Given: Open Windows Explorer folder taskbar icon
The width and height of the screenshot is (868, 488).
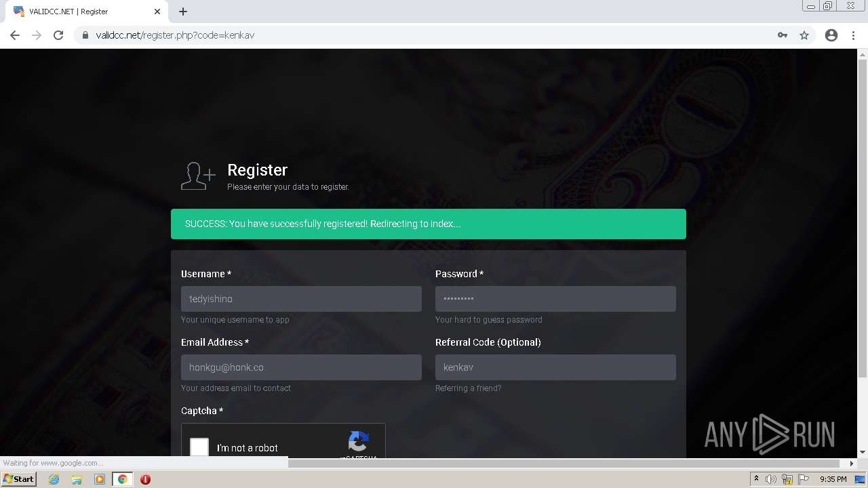Looking at the screenshot, I should click(77, 479).
